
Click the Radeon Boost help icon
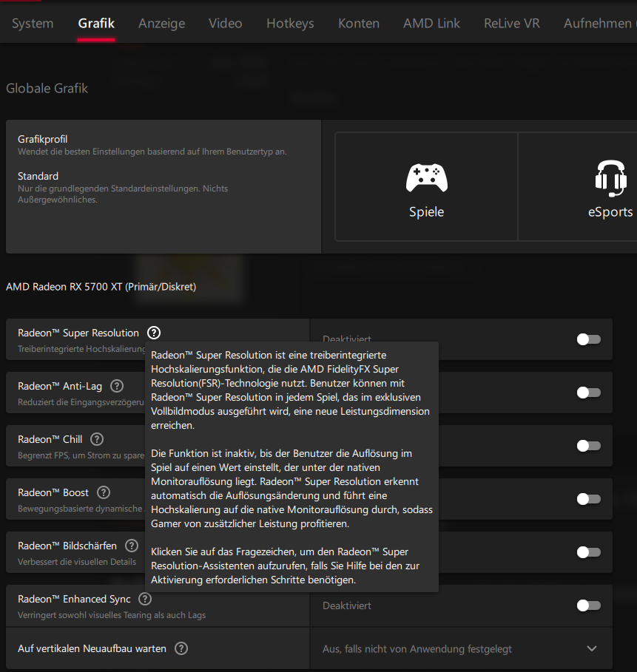pyautogui.click(x=104, y=492)
